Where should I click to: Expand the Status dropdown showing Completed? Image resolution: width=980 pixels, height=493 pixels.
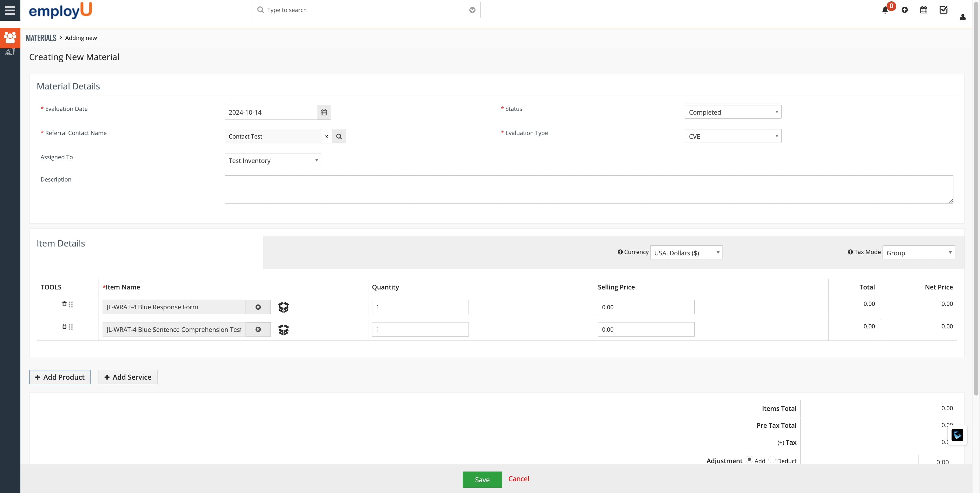click(x=733, y=112)
